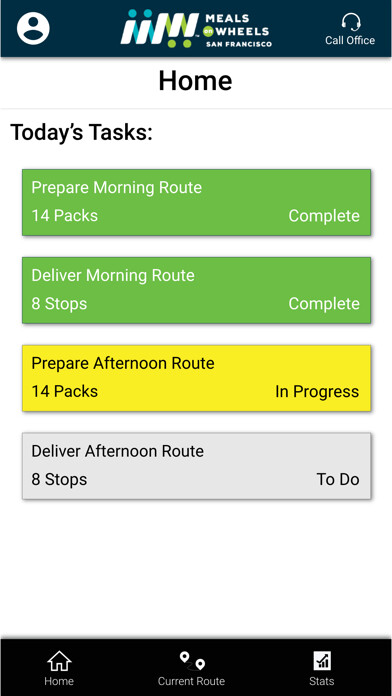Open the Prepare Morning Route task
This screenshot has width=392, height=696.
[x=196, y=202]
